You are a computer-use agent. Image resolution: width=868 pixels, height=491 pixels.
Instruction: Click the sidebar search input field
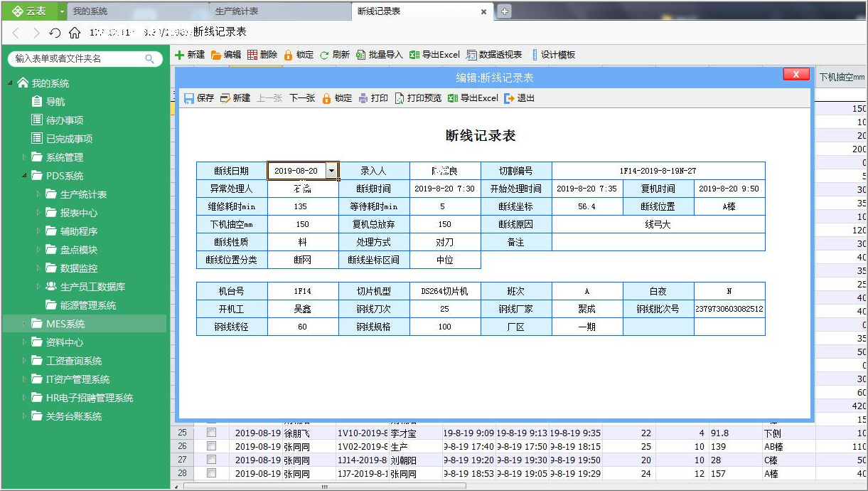(x=78, y=58)
